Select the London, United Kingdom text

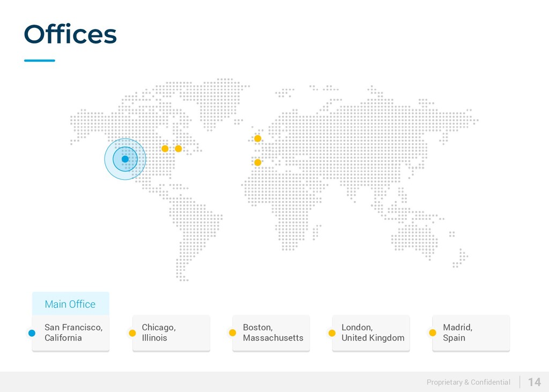[x=373, y=332]
